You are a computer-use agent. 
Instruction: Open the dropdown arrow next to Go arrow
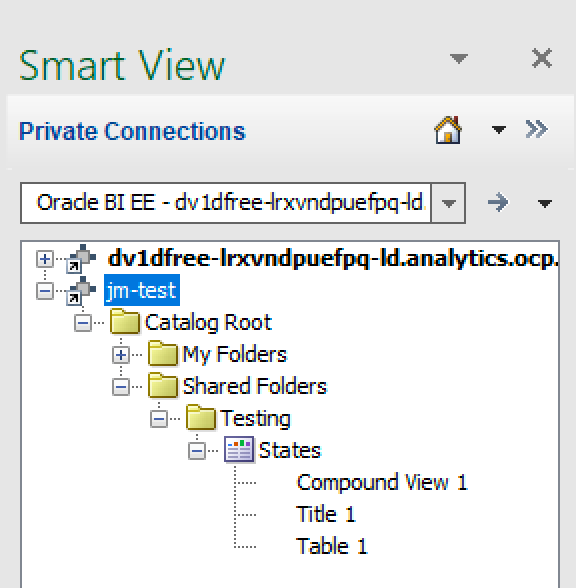[x=544, y=203]
